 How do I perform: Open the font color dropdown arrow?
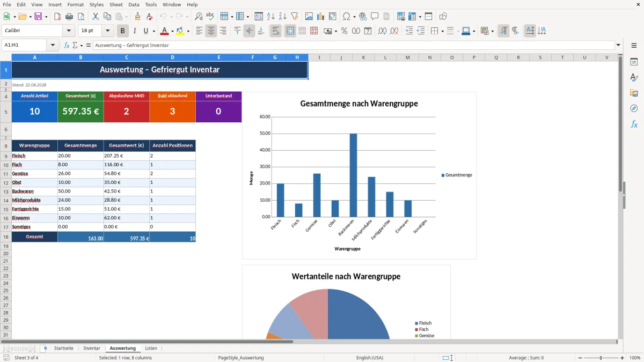[172, 31]
